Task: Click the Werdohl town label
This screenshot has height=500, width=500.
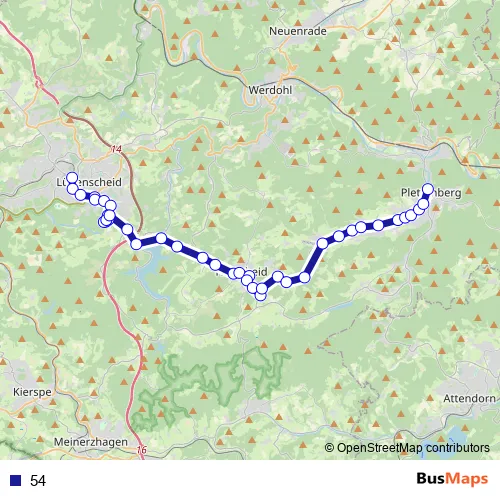Action: pyautogui.click(x=270, y=90)
